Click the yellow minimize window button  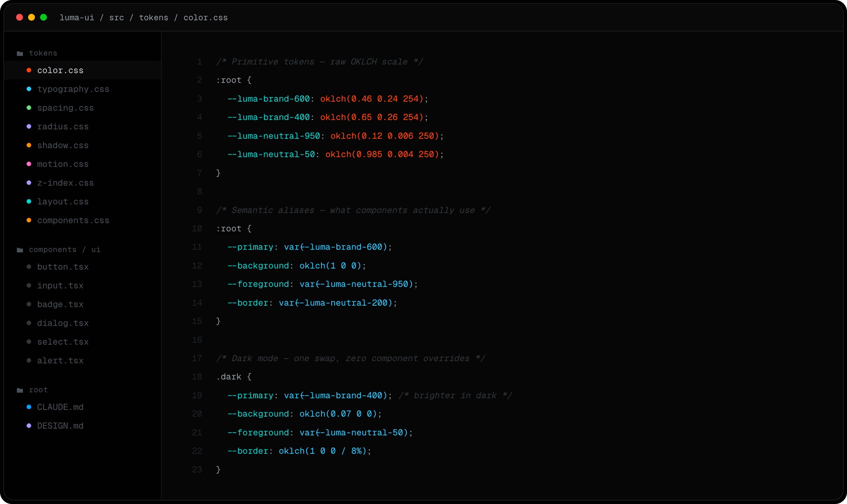pos(32,17)
